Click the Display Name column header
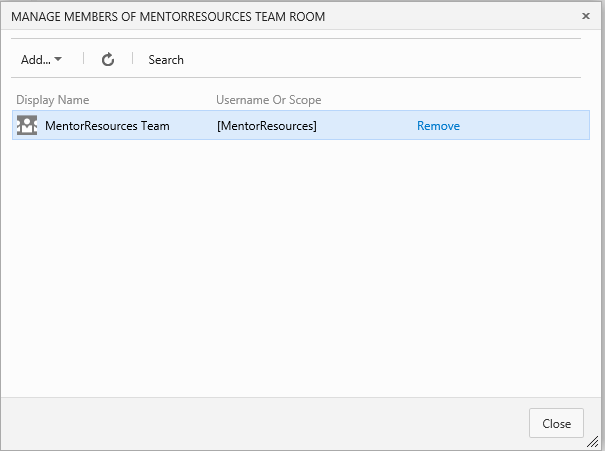Screen dimensions: 605x451 click(x=52, y=100)
